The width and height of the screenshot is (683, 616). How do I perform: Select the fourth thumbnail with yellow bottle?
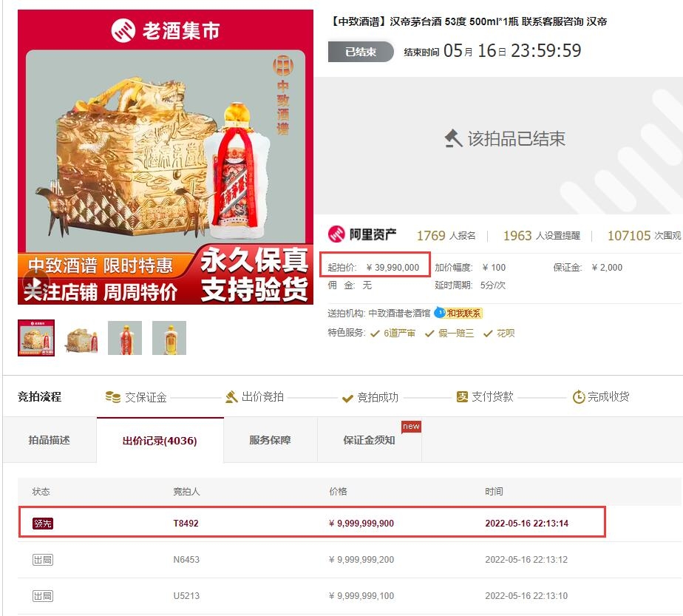click(x=169, y=338)
